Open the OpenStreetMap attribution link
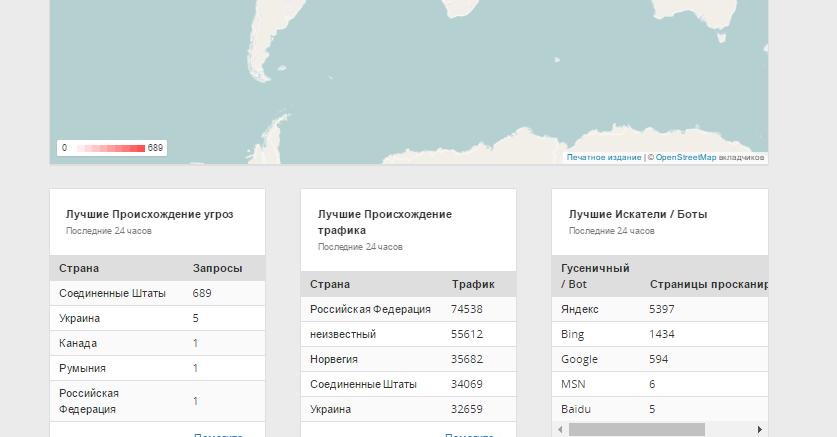This screenshot has width=837, height=437. 685,157
